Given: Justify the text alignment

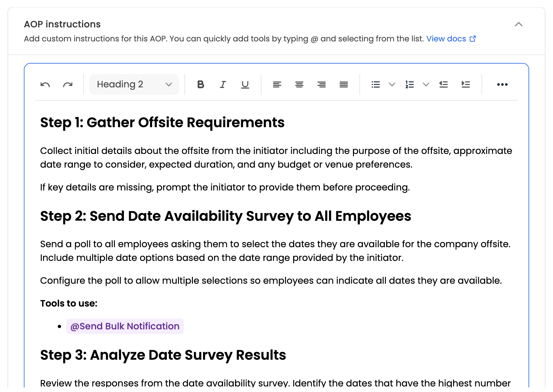Looking at the screenshot, I should pyautogui.click(x=344, y=85).
